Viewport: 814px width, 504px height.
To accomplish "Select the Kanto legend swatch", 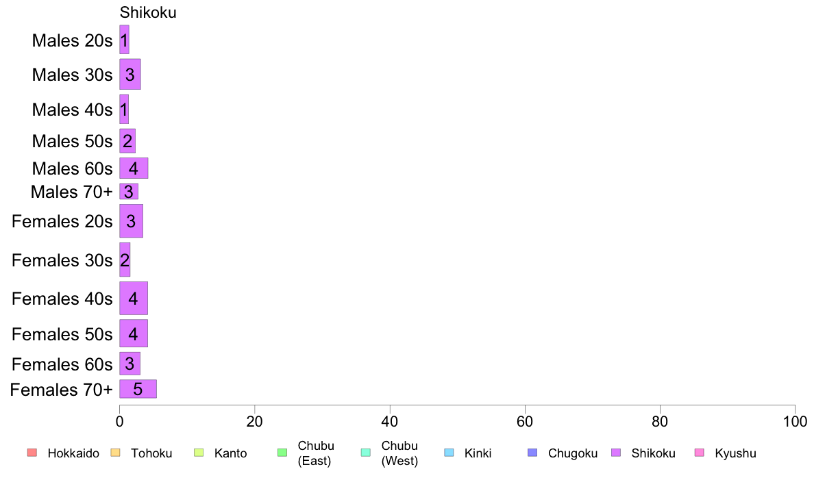I will (199, 453).
